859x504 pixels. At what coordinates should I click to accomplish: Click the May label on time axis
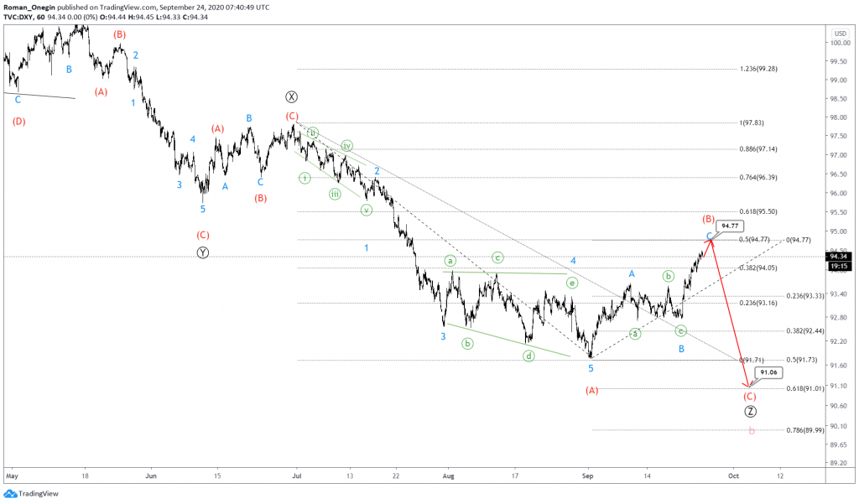click(12, 476)
